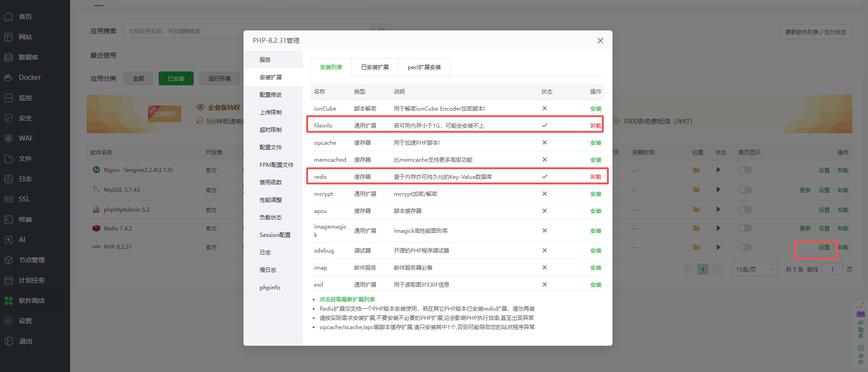
Task: Click the 数据库 database icon
Action: (8, 57)
